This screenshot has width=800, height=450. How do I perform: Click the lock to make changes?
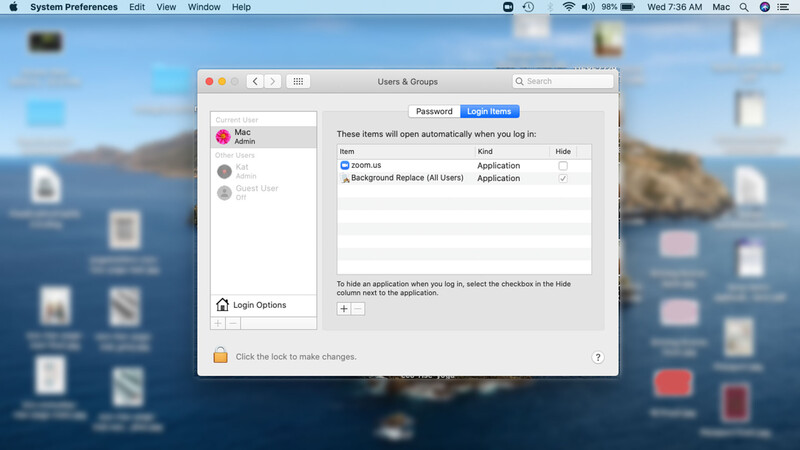click(x=220, y=355)
